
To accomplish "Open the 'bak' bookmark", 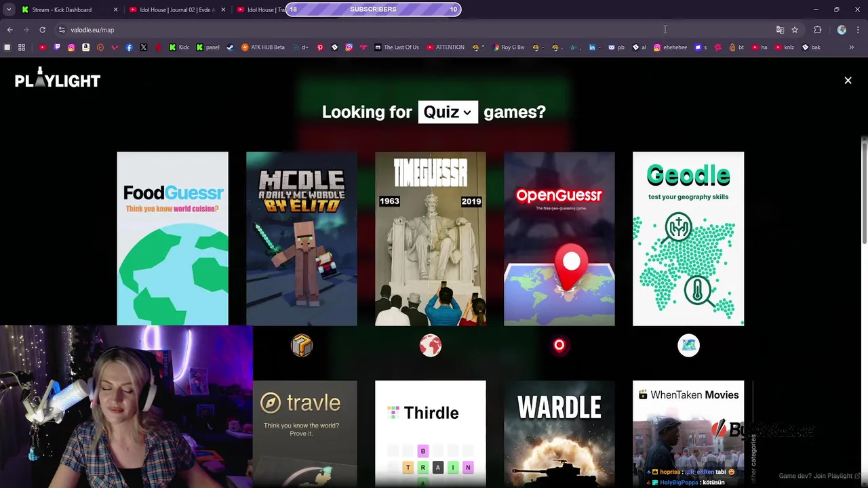I will click(x=811, y=47).
